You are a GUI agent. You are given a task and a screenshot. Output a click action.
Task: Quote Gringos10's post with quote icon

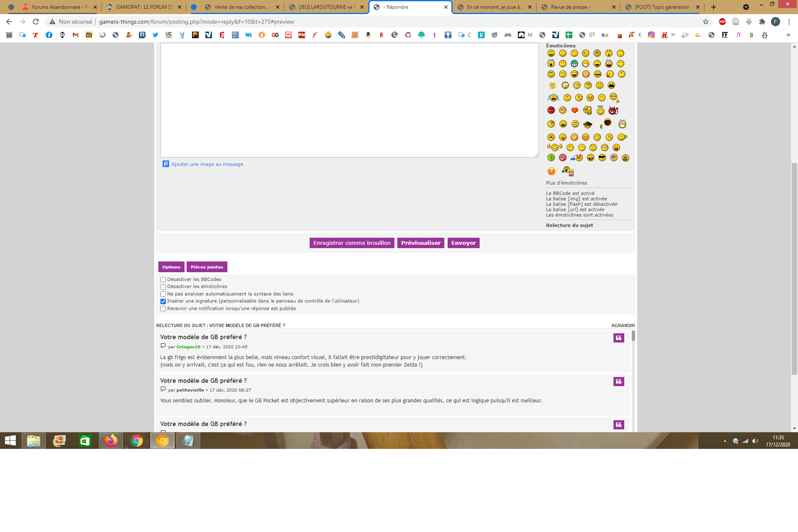point(618,338)
